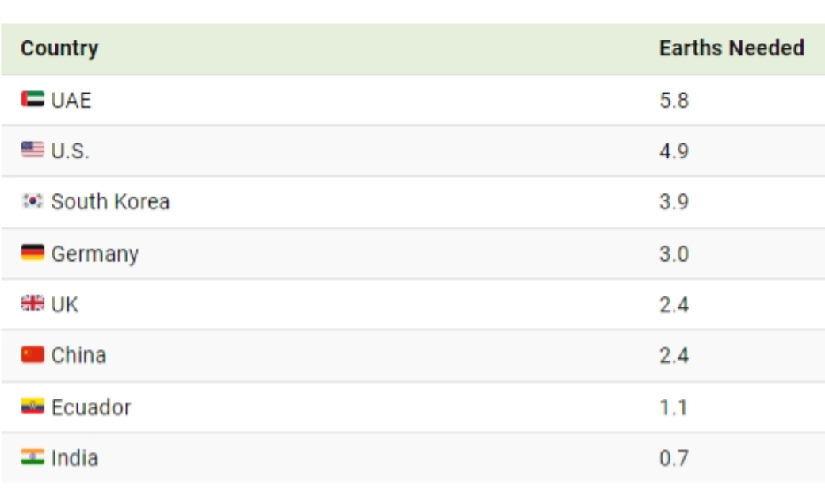Select the South Korea country name
The height and width of the screenshot is (504, 825).
coord(110,202)
